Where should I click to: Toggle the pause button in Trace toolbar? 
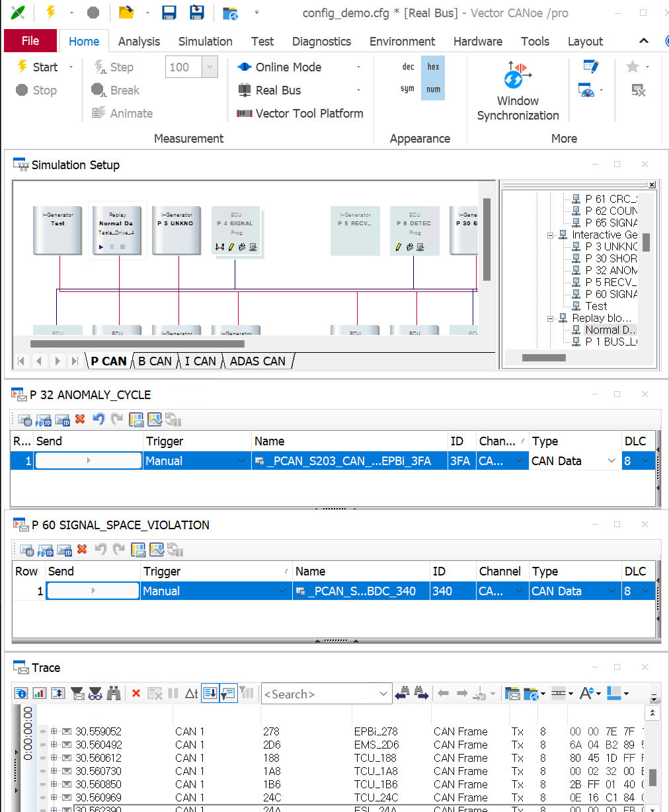[x=173, y=693]
